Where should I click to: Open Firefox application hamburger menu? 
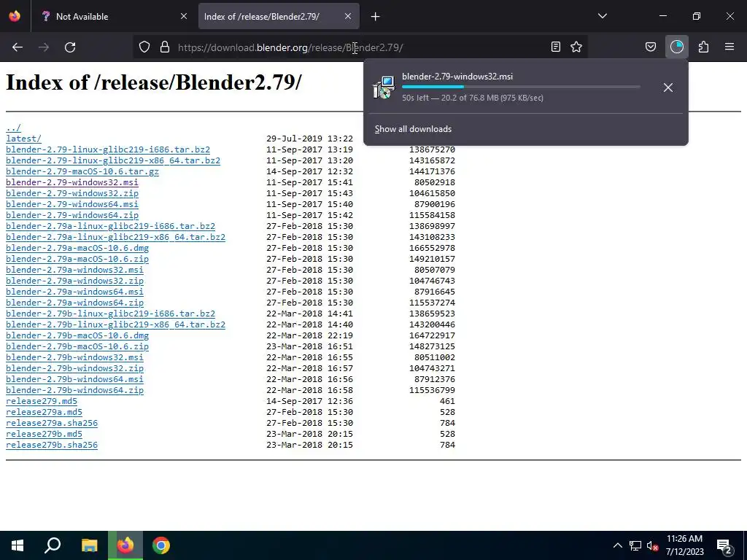click(729, 47)
